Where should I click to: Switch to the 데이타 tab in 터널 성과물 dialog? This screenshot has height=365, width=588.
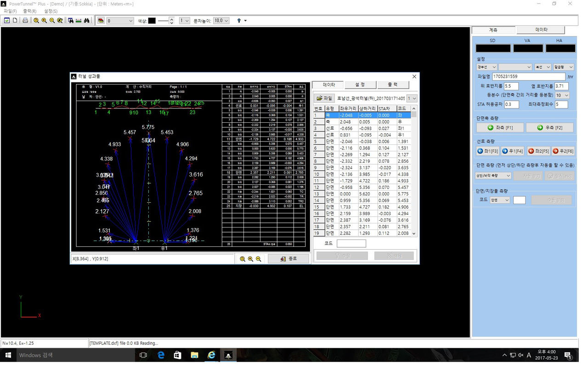[x=328, y=85]
